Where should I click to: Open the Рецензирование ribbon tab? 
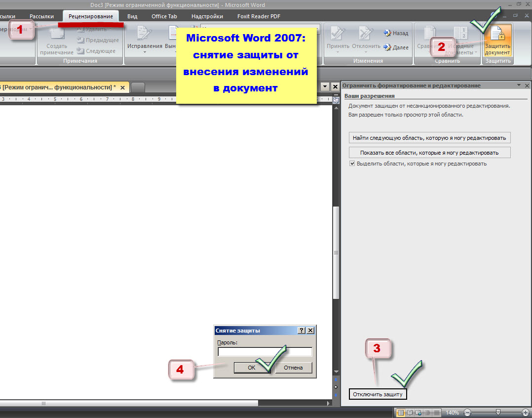91,16
